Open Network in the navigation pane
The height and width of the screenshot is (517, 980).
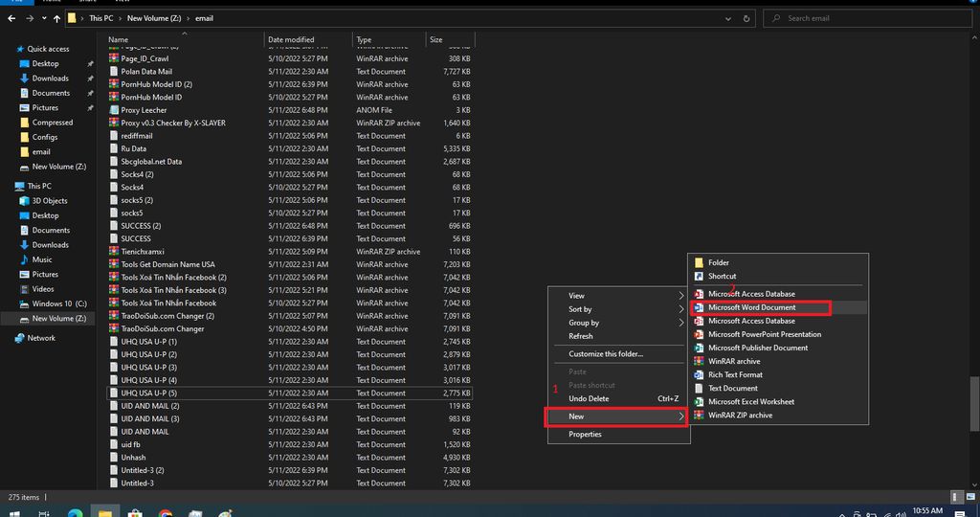coord(41,338)
